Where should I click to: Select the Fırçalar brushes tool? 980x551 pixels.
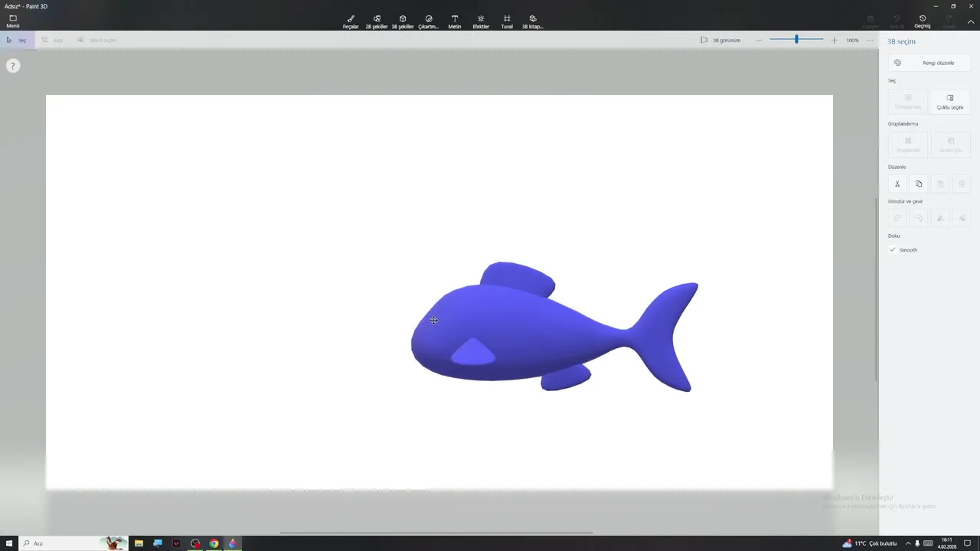[351, 21]
